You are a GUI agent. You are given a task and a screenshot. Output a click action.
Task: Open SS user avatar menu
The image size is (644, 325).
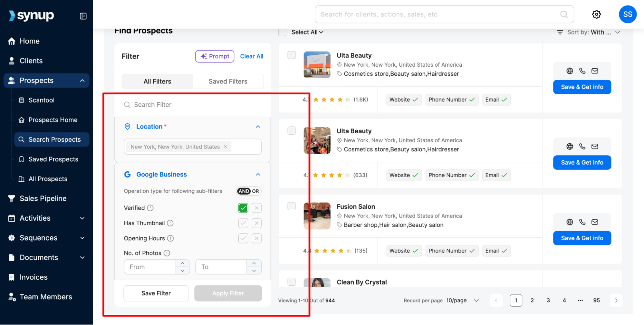[628, 14]
